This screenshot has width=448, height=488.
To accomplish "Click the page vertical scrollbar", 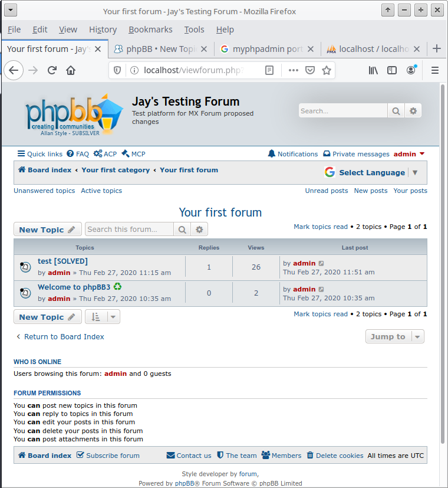I will click(x=443, y=264).
